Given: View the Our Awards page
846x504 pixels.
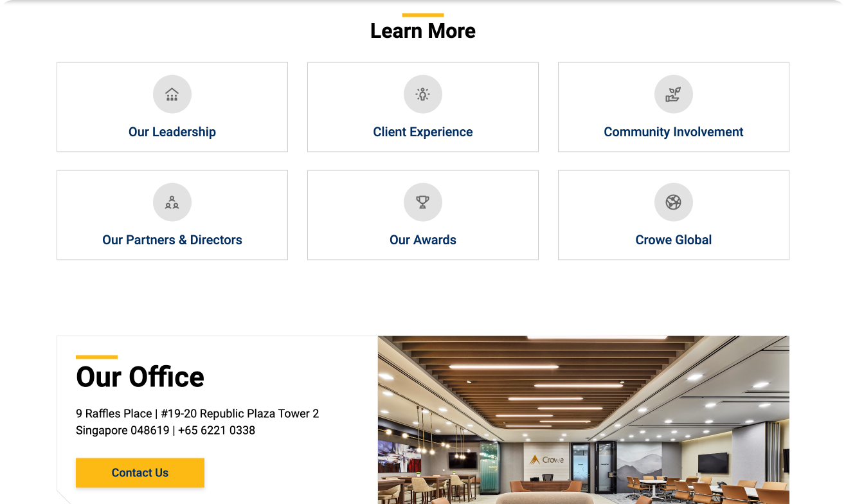Looking at the screenshot, I should pos(423,240).
